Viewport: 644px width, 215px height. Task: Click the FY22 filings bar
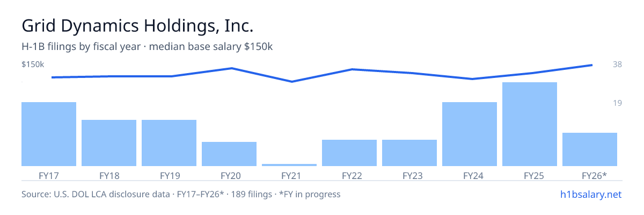[349, 153]
